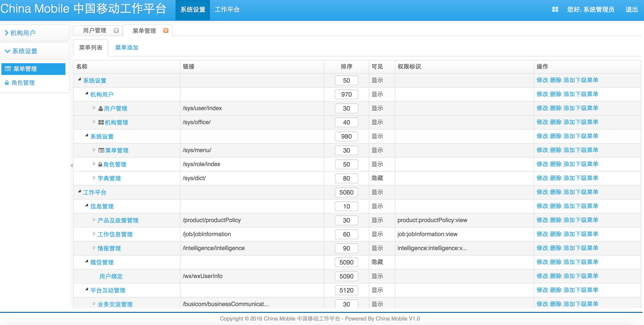Click 退出 to log out
This screenshot has height=325, width=644.
tap(632, 9)
